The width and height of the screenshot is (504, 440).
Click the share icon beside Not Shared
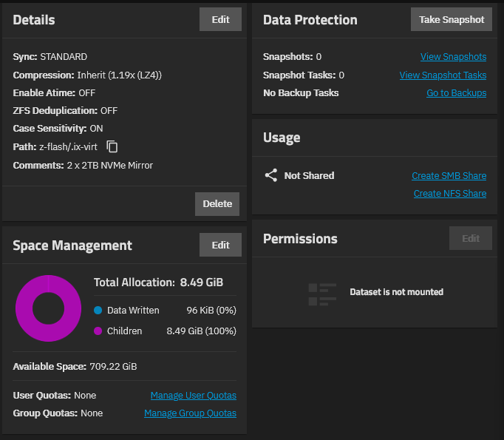[x=271, y=175]
